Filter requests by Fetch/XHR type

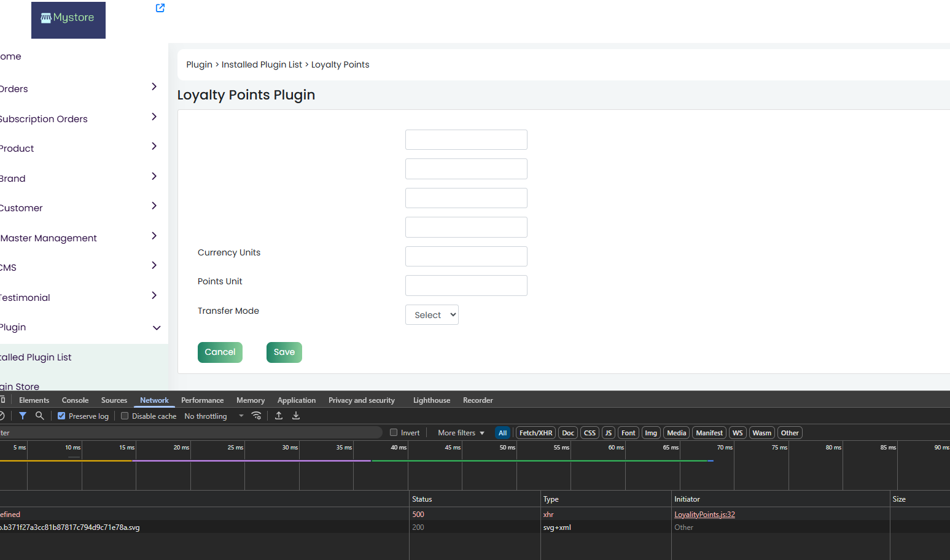535,433
